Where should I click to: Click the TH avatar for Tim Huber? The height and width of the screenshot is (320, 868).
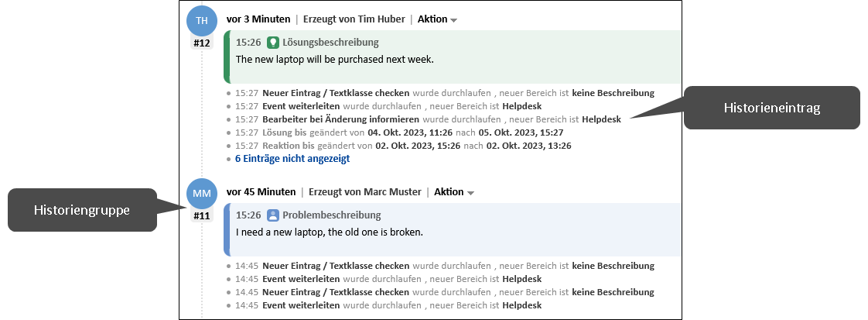(202, 19)
